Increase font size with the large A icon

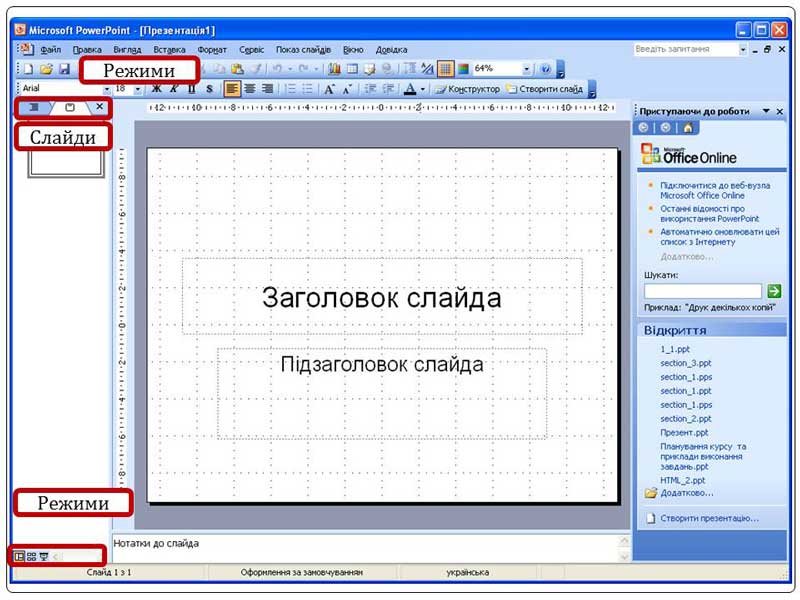pyautogui.click(x=331, y=89)
